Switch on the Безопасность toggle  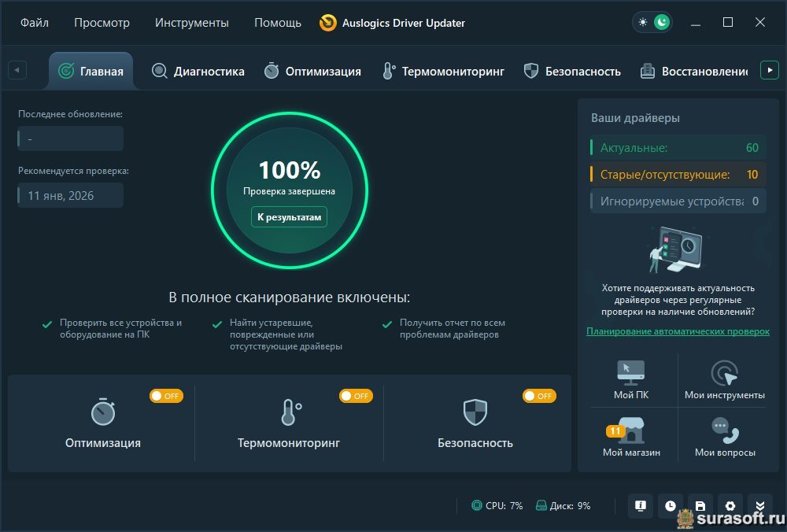pos(539,396)
